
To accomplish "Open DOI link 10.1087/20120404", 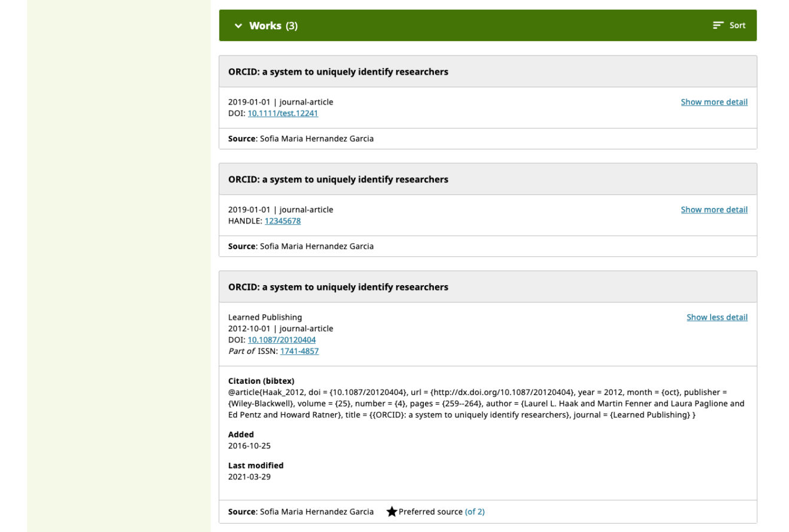I will pos(282,340).
